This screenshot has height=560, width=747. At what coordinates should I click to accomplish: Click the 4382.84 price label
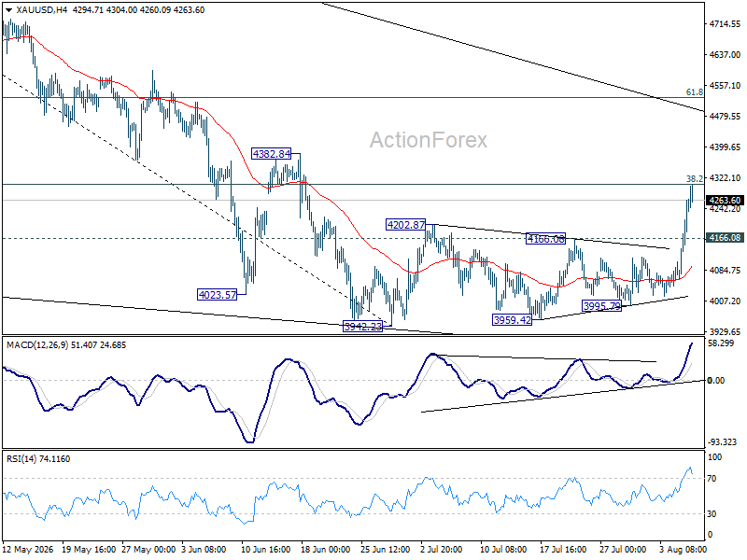[272, 154]
